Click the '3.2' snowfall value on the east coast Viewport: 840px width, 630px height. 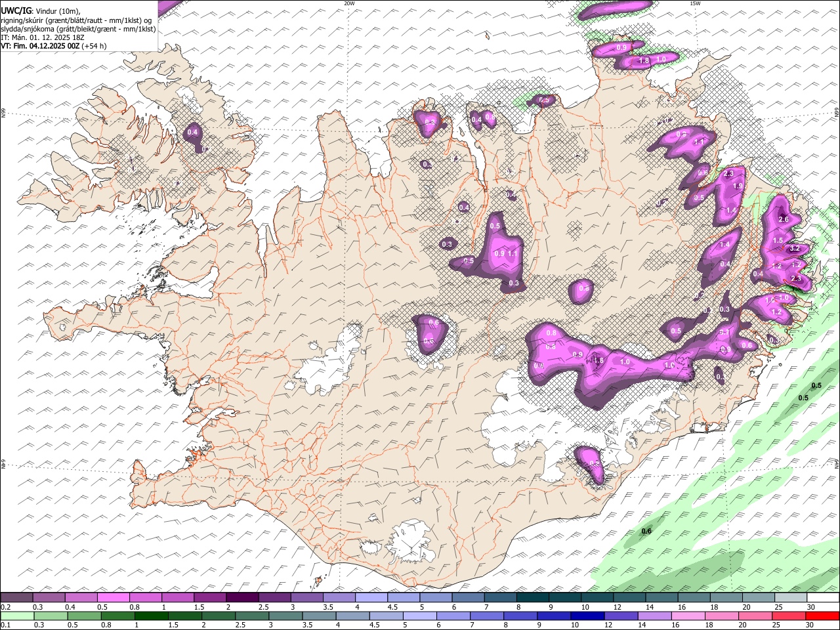(795, 249)
